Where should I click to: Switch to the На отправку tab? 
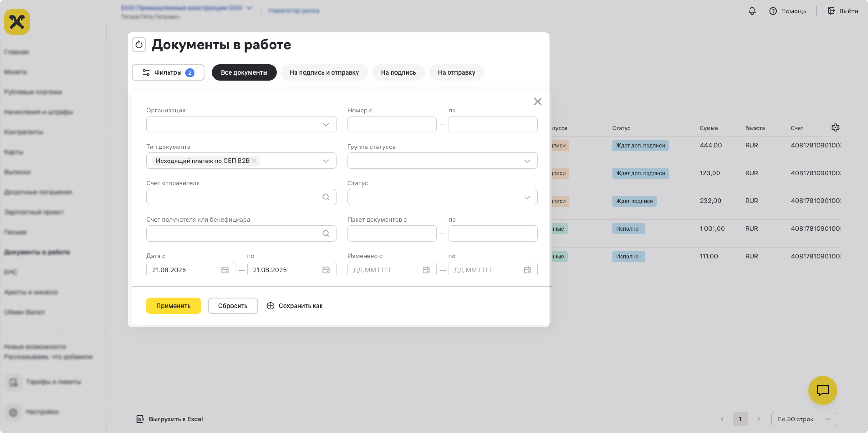point(457,72)
